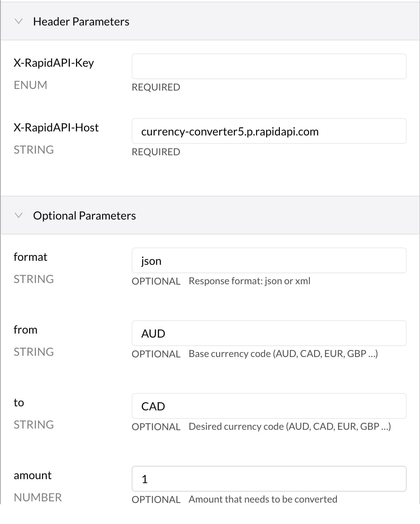
Task: Click the X-RapidAPI-Key parameter label
Action: [x=54, y=63]
